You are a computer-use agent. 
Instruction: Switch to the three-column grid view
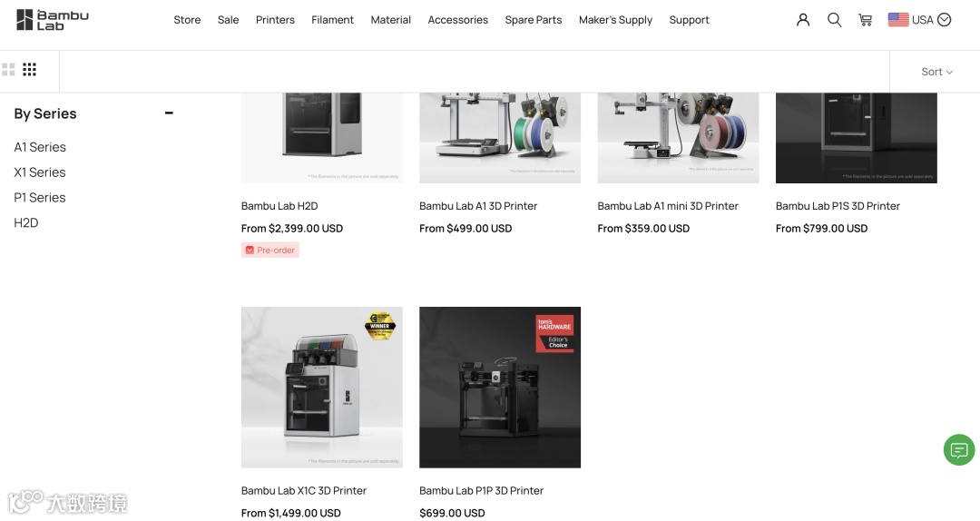(x=29, y=69)
